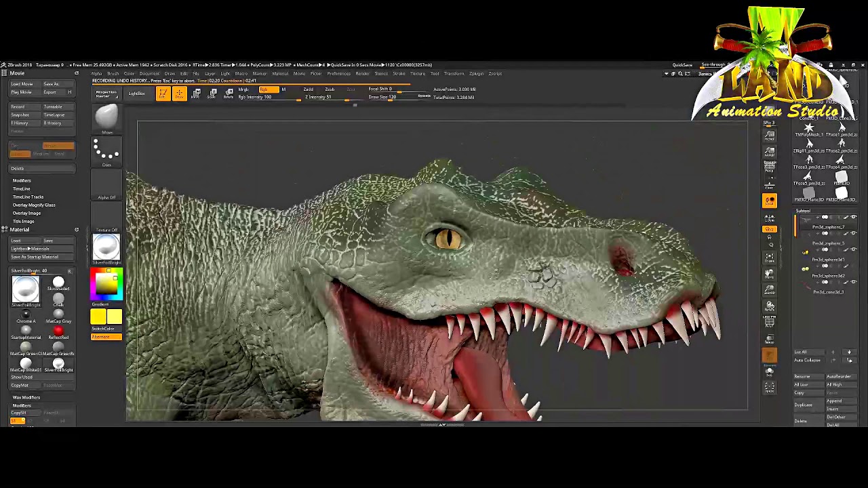This screenshot has height=488, width=868.
Task: Click the Actual size view icon
Action: (770, 136)
